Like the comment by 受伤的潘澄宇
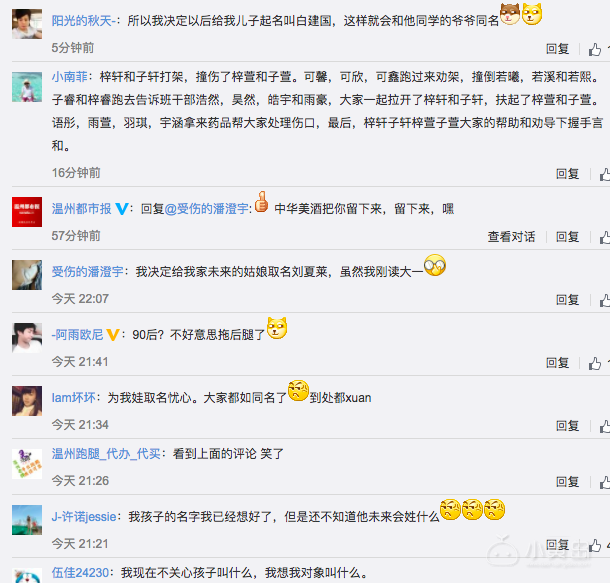 pyautogui.click(x=605, y=300)
